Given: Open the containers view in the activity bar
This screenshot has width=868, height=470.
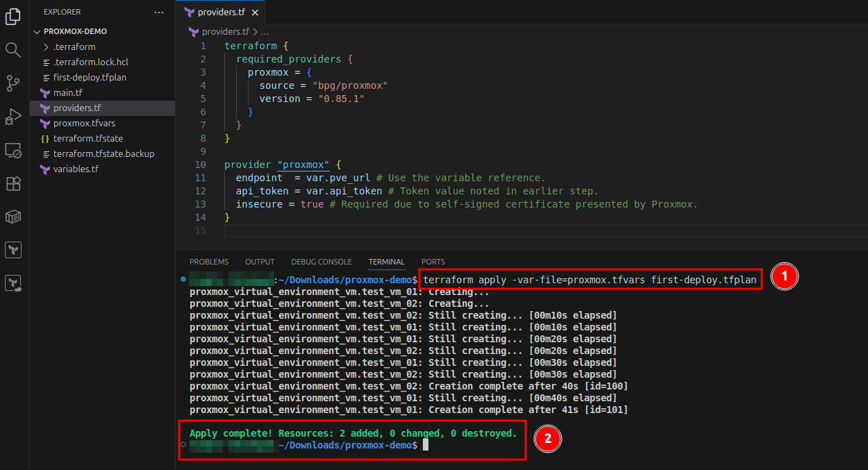Looking at the screenshot, I should [14, 217].
